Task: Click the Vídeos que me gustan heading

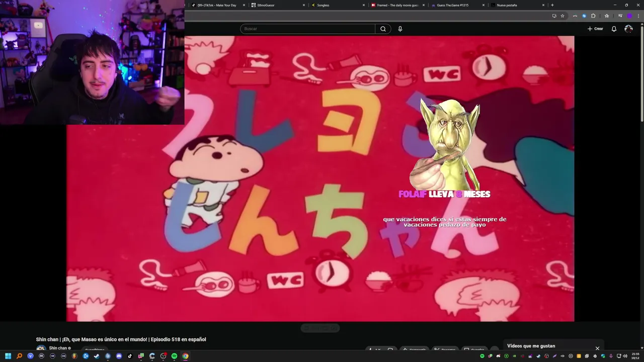Action: coord(531,346)
